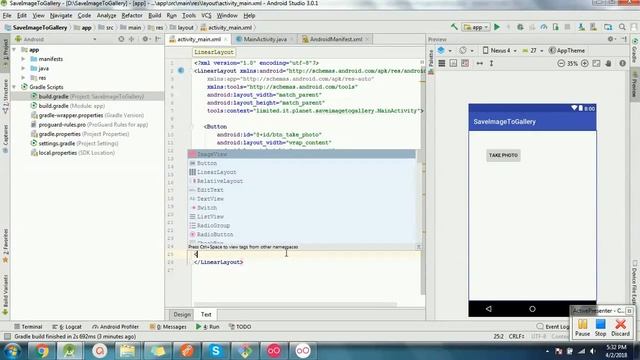
Task: Click Collapse All icon in Project panel
Action: click(131, 39)
